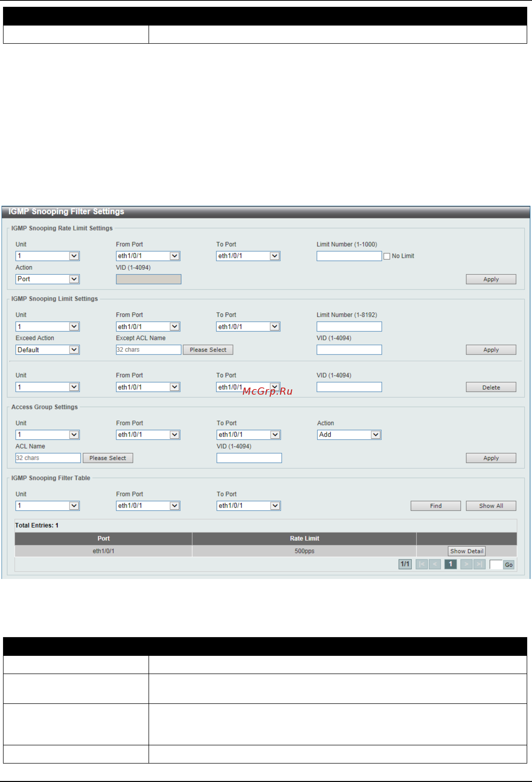The width and height of the screenshot is (532, 782).
Task: Enable the No Limit checkbox
Action: pyautogui.click(x=387, y=256)
